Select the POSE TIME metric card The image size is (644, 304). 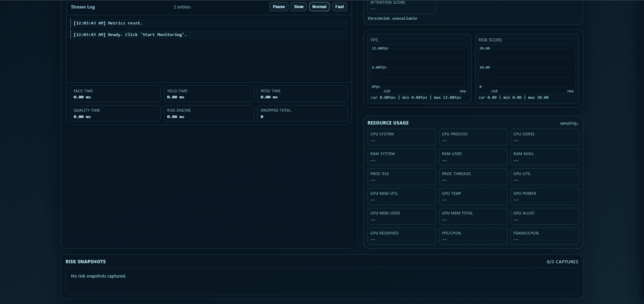302,94
